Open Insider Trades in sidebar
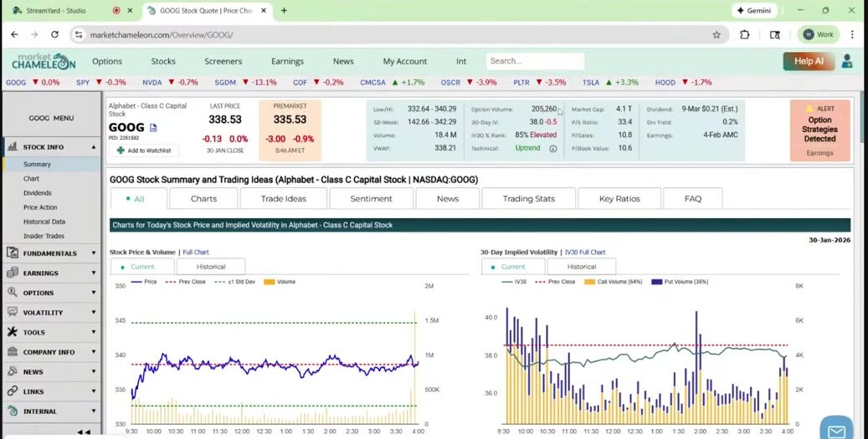The width and height of the screenshot is (868, 439). tap(44, 236)
